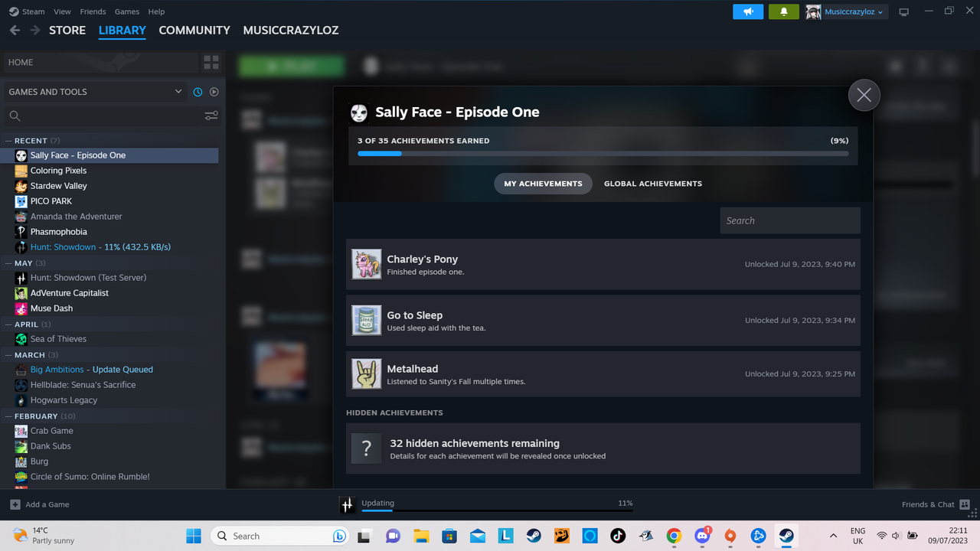Image resolution: width=980 pixels, height=551 pixels.
Task: Toggle the ready-to-play filter icon
Action: (x=214, y=92)
